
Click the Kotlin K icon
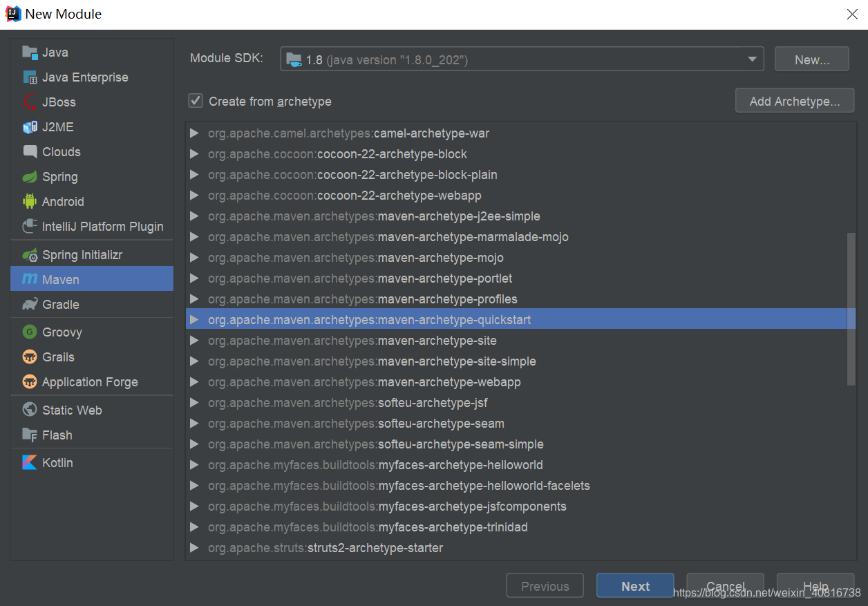click(x=30, y=463)
